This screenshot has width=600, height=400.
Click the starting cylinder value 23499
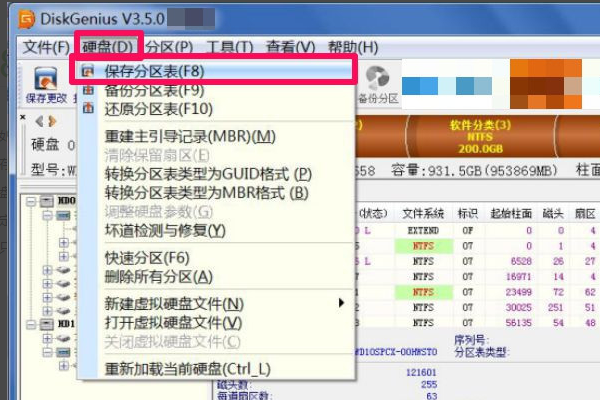point(519,292)
